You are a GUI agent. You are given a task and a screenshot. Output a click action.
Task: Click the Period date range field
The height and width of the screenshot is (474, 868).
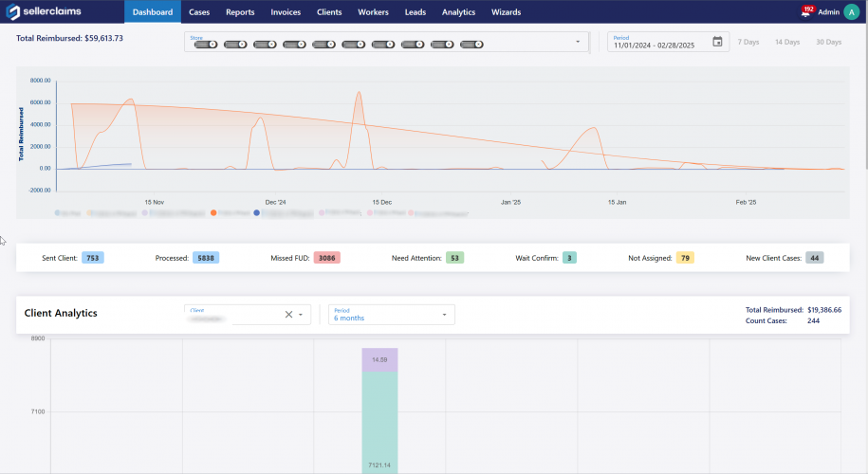659,45
